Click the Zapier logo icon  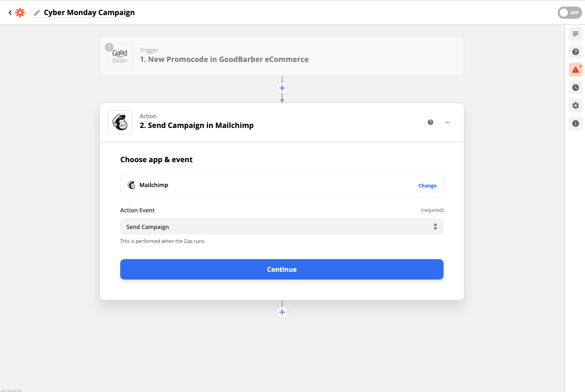coord(20,13)
